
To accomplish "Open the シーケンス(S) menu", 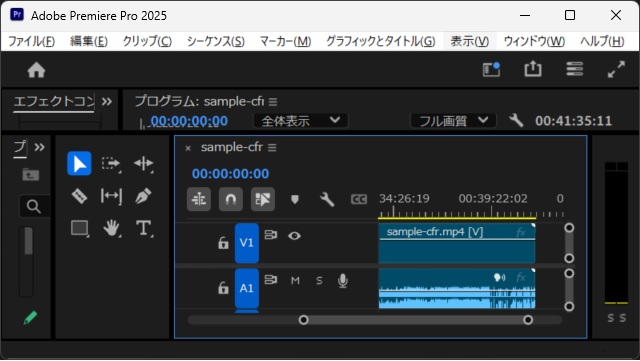I will (216, 41).
